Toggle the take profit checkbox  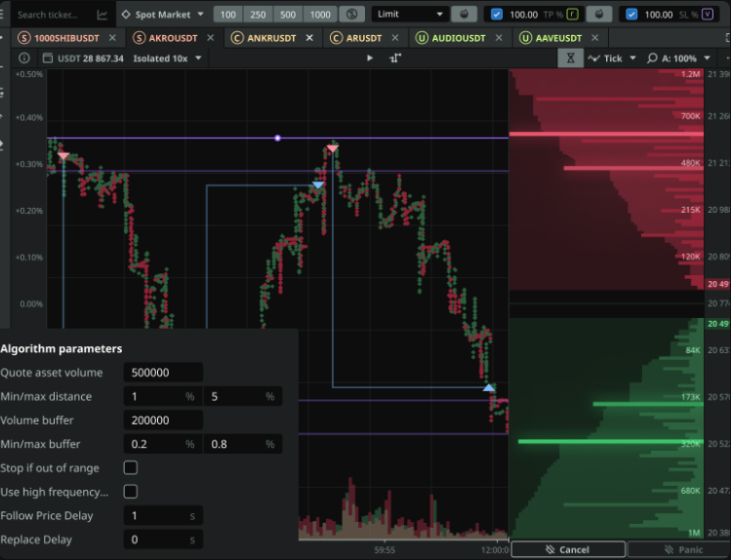tap(497, 15)
